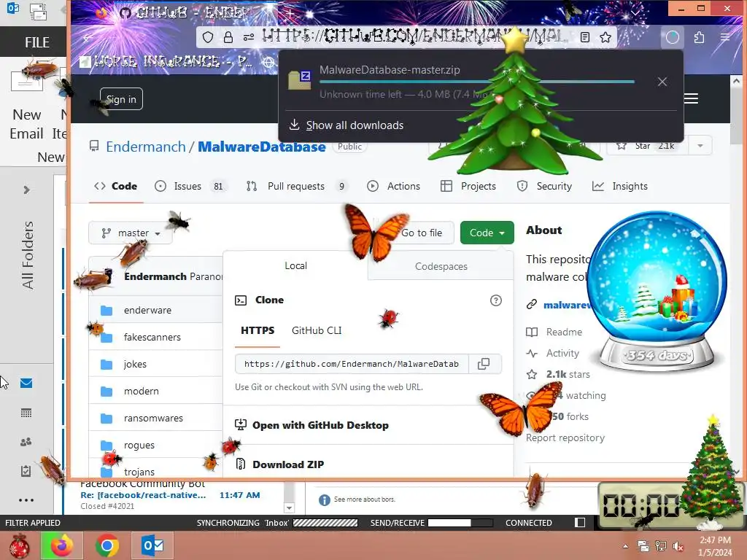Open GitHub header hamburger menu
The width and height of the screenshot is (747, 560).
(x=691, y=98)
